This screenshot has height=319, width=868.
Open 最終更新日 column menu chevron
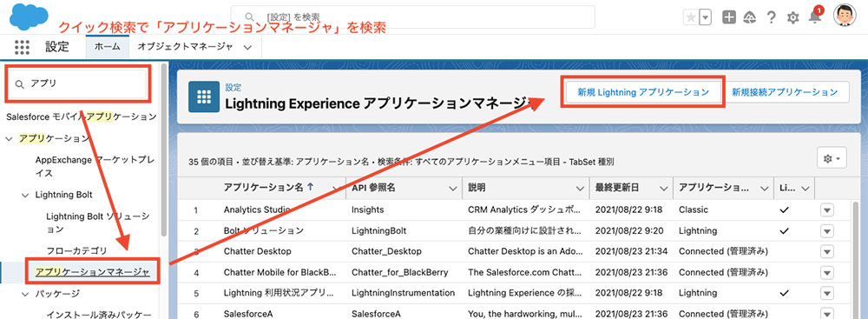pos(663,189)
